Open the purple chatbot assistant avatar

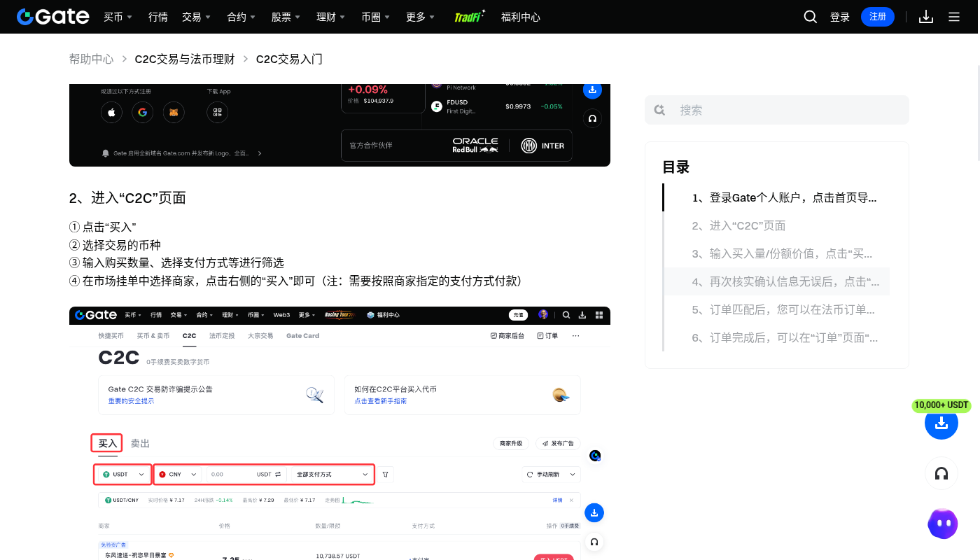tap(942, 524)
